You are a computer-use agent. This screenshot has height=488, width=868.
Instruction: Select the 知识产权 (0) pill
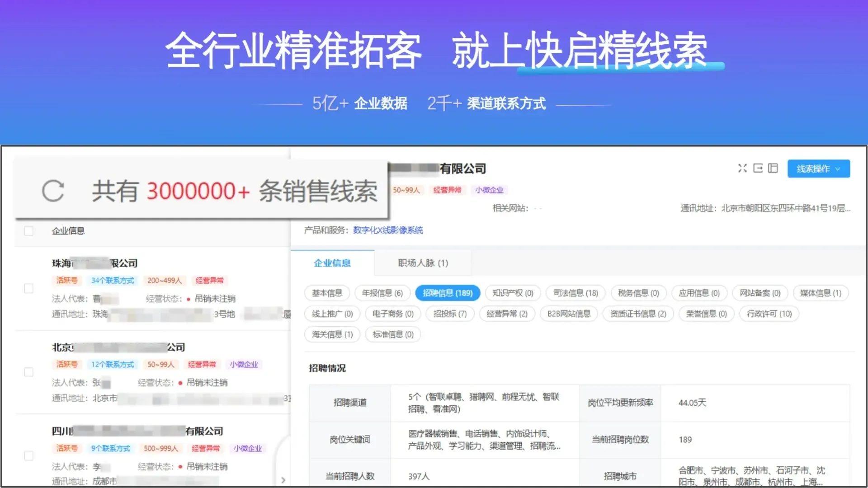(513, 293)
